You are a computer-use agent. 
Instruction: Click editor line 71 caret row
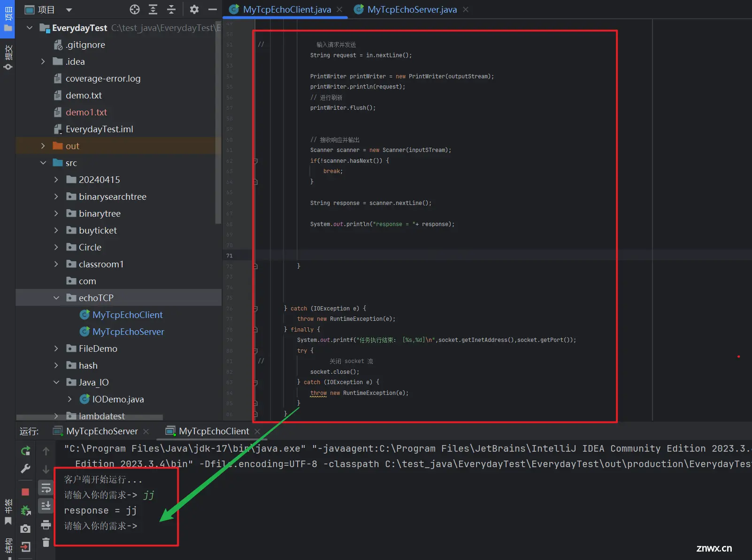click(487, 256)
